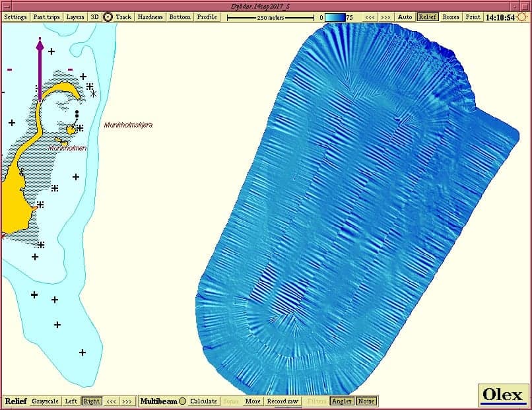The image size is (532, 410).
Task: Click the Multibeam round indicator
Action: [x=183, y=401]
